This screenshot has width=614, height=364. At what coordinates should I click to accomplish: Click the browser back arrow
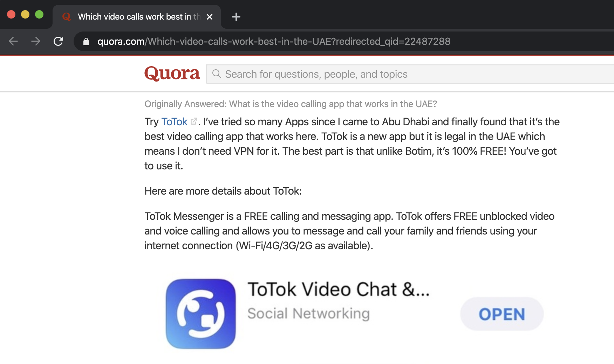(x=13, y=41)
